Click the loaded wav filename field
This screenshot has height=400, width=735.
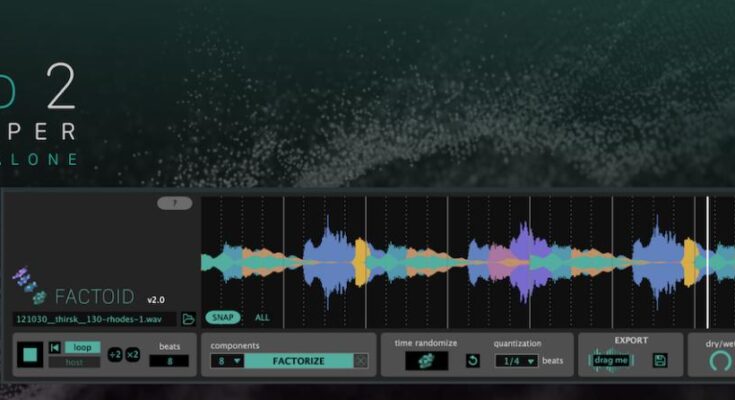(94, 319)
